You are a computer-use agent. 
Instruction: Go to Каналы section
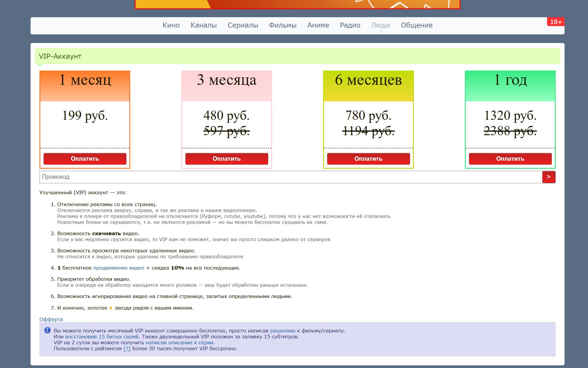click(x=204, y=25)
